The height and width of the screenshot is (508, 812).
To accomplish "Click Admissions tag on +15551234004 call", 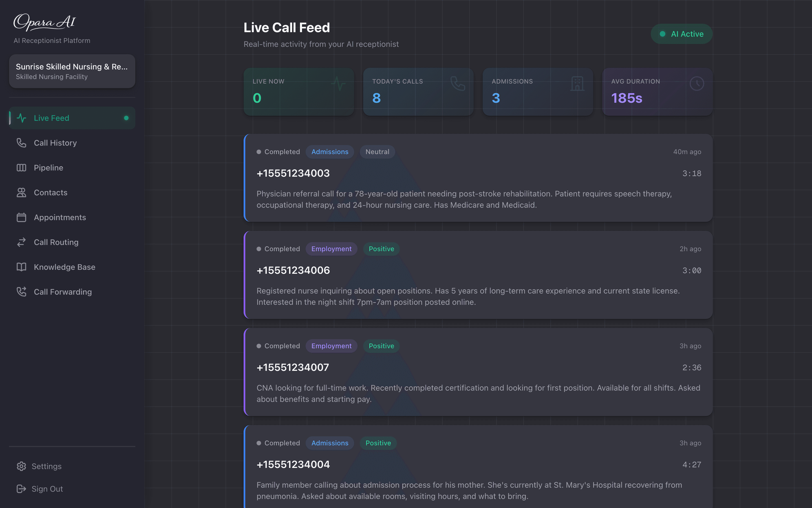I will (330, 443).
